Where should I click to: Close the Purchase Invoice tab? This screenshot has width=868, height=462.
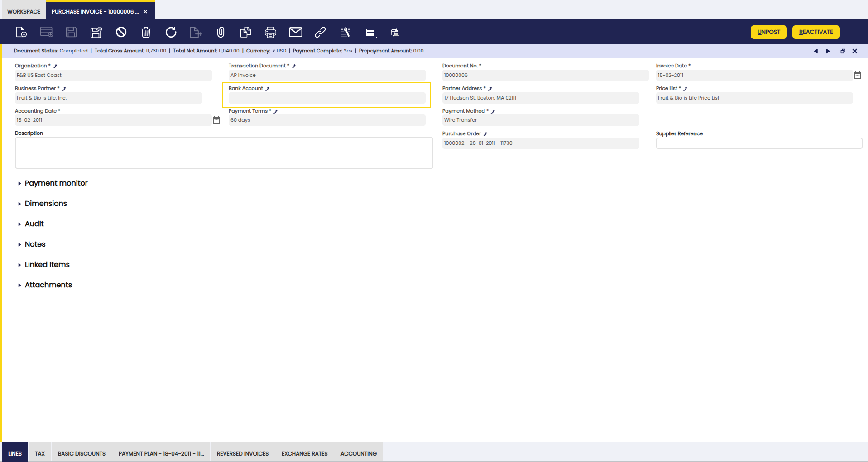pos(145,12)
